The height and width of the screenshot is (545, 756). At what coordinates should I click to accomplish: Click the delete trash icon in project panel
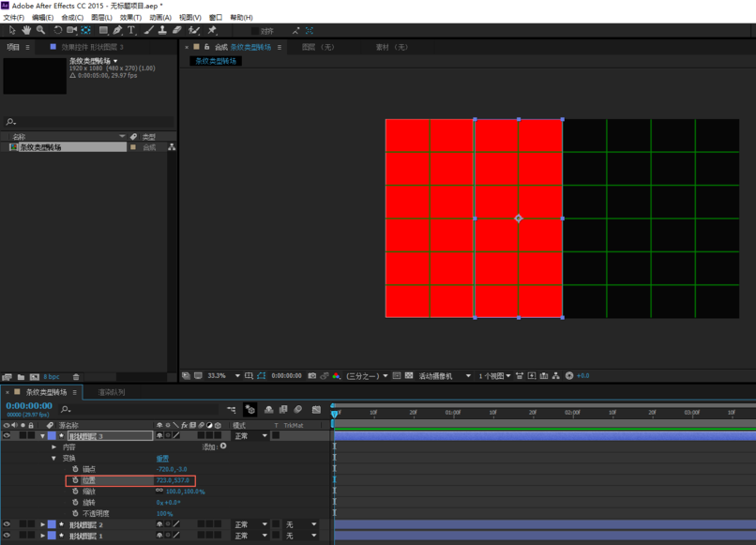coord(76,377)
